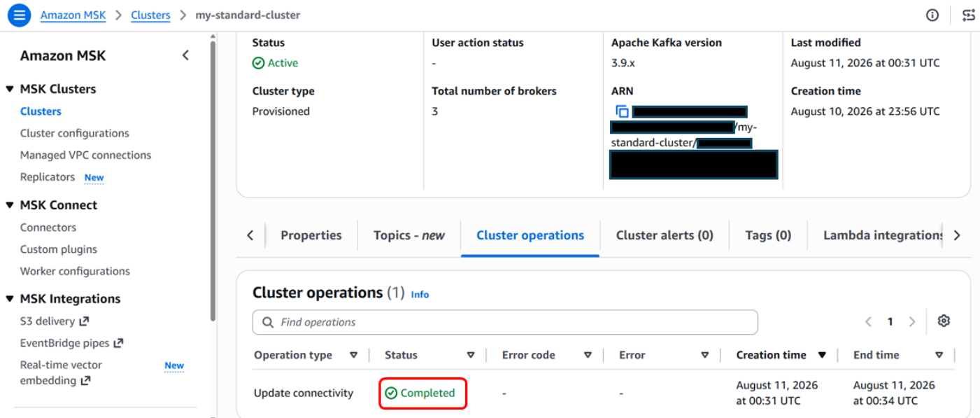The image size is (980, 418).
Task: Collapse the MSK Connect section
Action: tap(10, 205)
